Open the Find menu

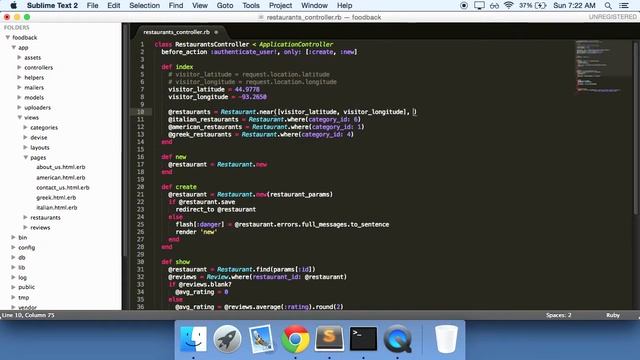176,5
